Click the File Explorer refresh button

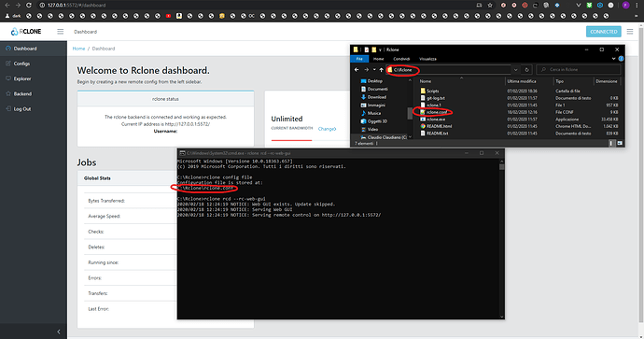coord(527,70)
